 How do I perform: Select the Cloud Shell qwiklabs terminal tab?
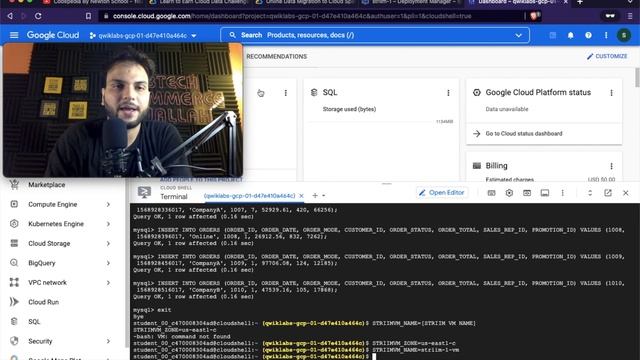(249, 196)
